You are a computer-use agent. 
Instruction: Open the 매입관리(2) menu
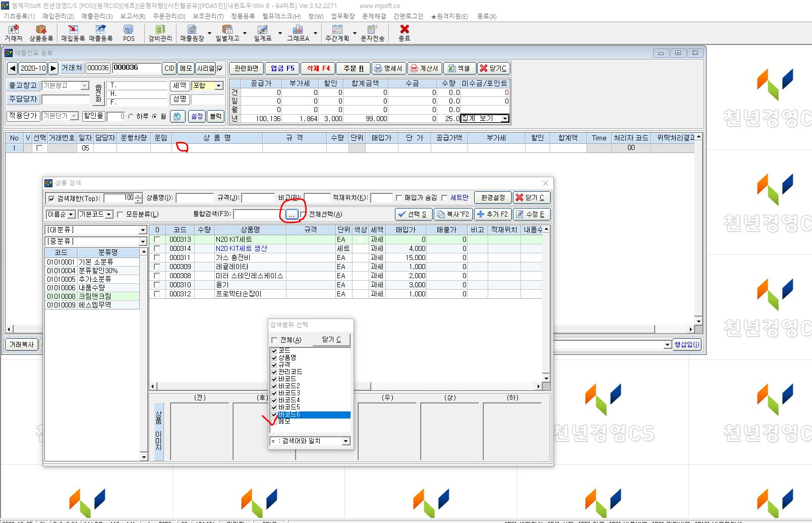(58, 16)
